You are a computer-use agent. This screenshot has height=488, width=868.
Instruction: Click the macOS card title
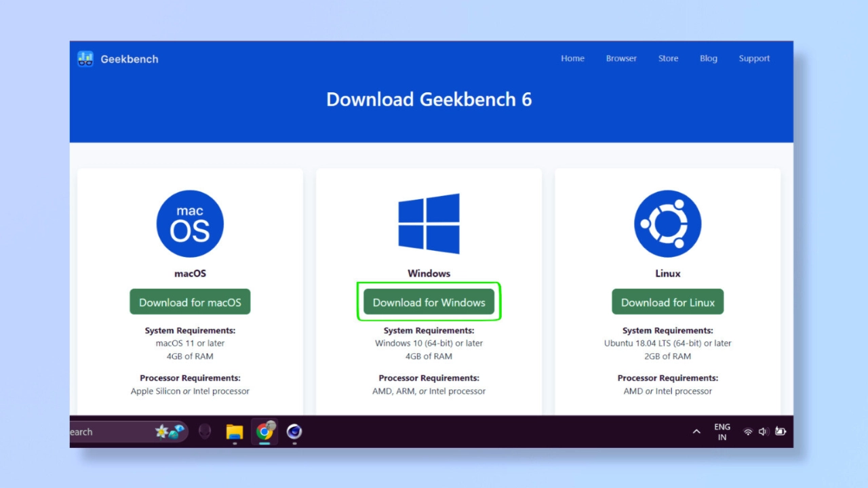point(190,274)
